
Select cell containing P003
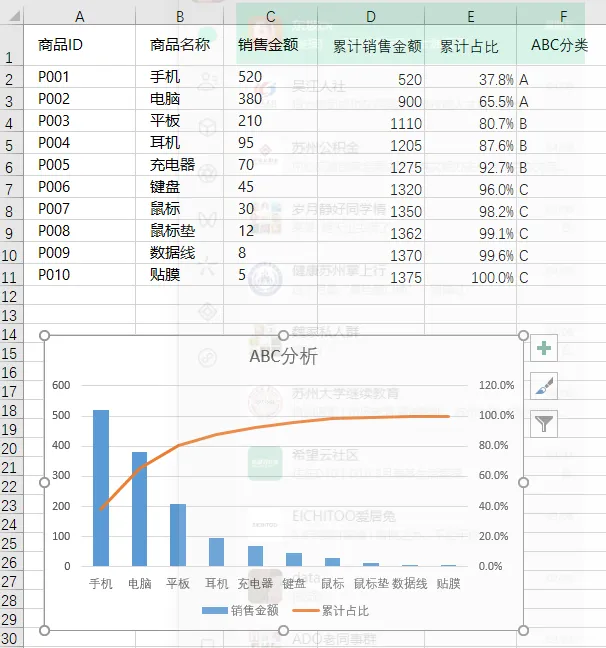[x=79, y=121]
